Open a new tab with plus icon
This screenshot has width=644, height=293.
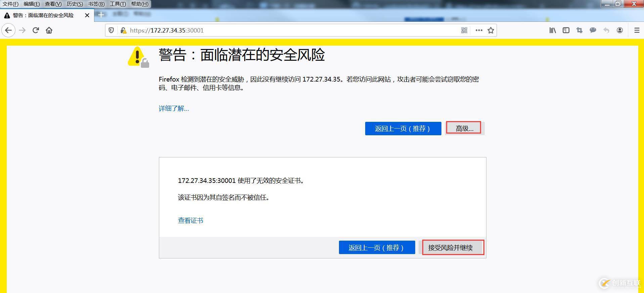(x=101, y=14)
